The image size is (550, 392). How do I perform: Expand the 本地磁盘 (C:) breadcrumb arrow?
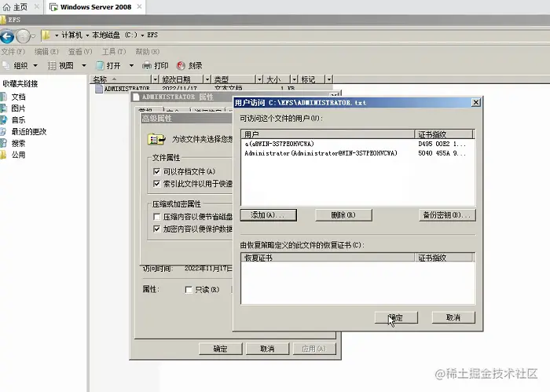point(142,35)
